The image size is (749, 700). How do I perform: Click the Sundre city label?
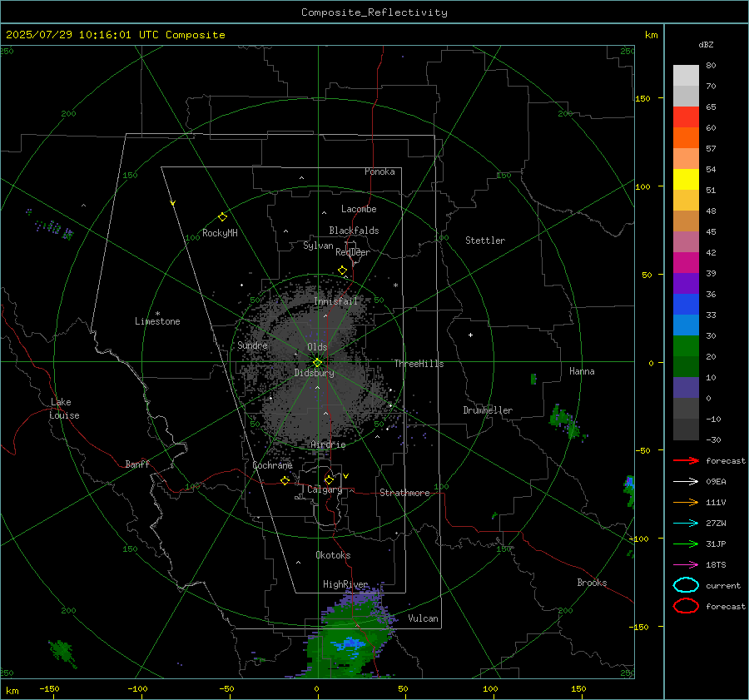tap(253, 345)
